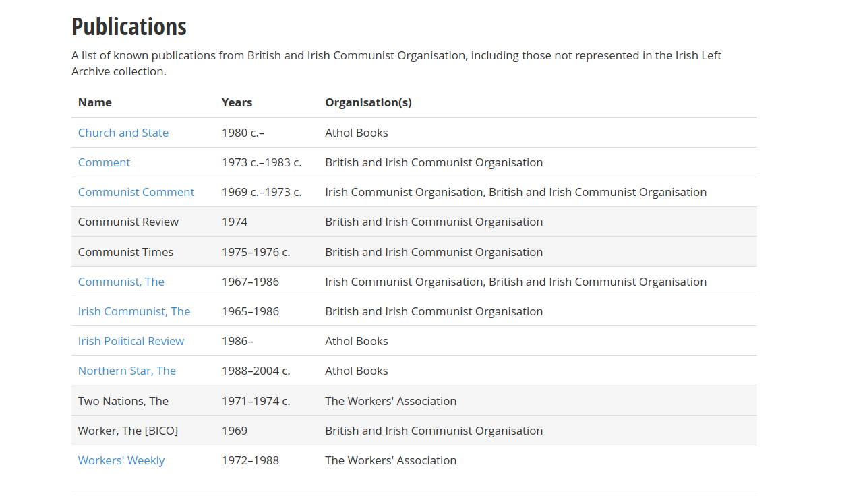Screen dimensions: 865x504
Task: Open the 'Irish Communist, The' link
Action: pos(133,311)
